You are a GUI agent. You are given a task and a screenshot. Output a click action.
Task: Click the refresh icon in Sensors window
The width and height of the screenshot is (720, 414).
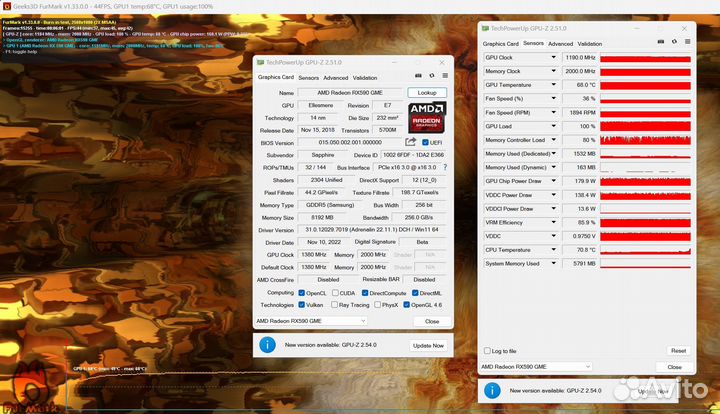click(674, 42)
